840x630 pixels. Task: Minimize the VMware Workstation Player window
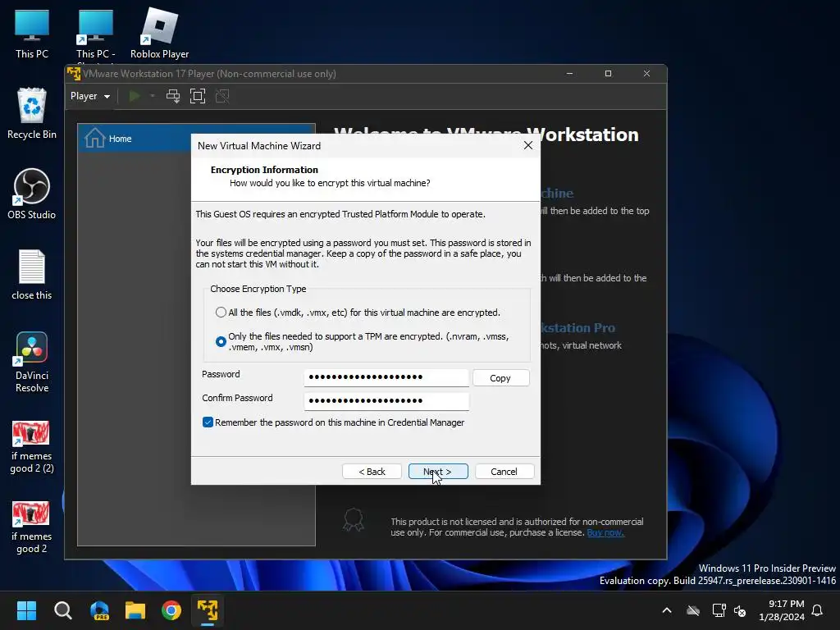569,74
